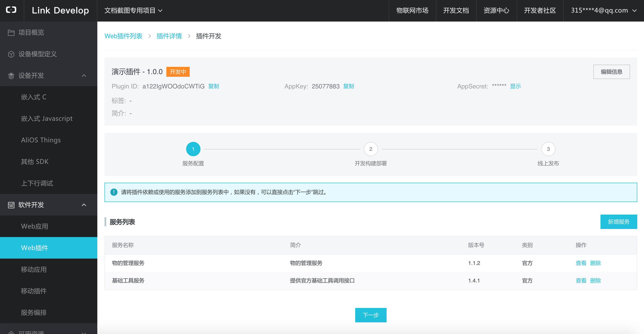
Task: Click the 类别 column header
Action: (x=527, y=245)
